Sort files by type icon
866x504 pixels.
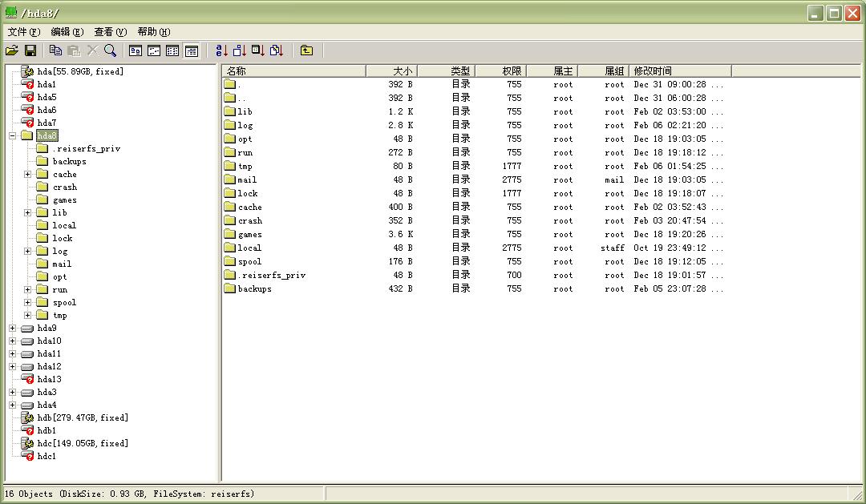tap(277, 50)
